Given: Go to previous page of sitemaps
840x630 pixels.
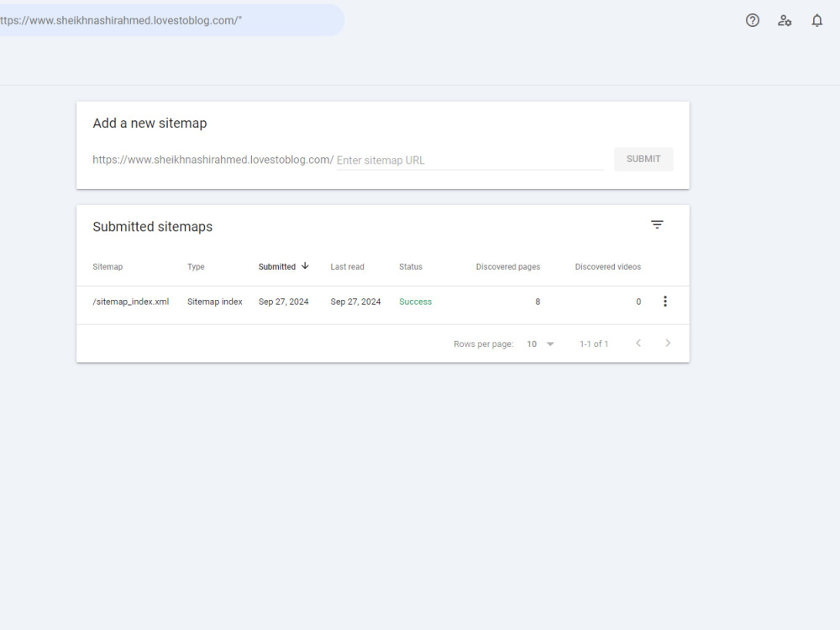Looking at the screenshot, I should point(638,343).
